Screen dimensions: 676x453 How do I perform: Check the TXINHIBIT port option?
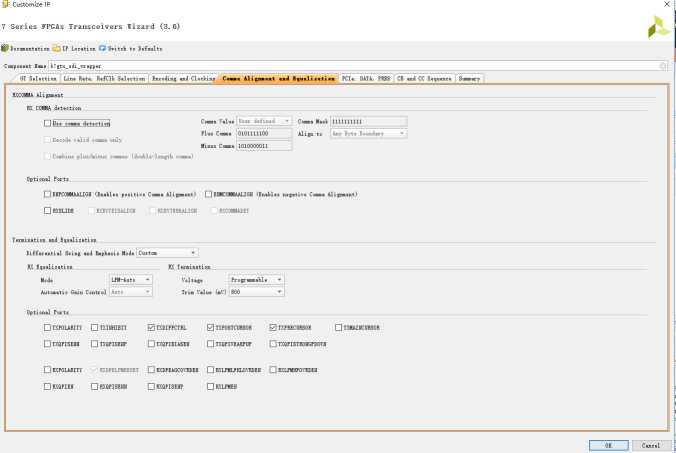click(x=94, y=328)
